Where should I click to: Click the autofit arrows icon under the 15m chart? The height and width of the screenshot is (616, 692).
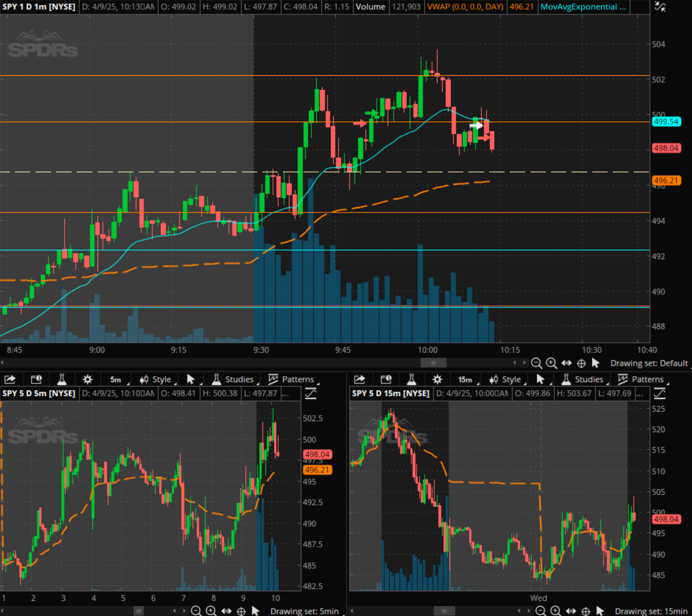point(571,611)
